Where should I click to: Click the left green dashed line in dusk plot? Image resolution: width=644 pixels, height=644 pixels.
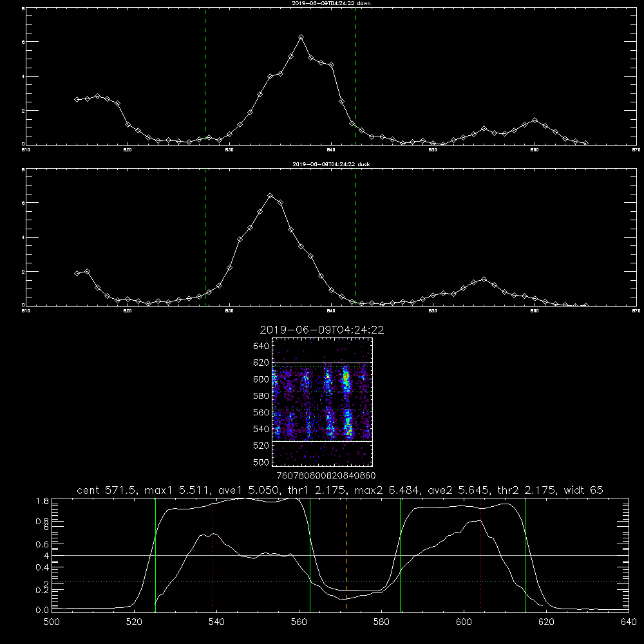point(205,237)
